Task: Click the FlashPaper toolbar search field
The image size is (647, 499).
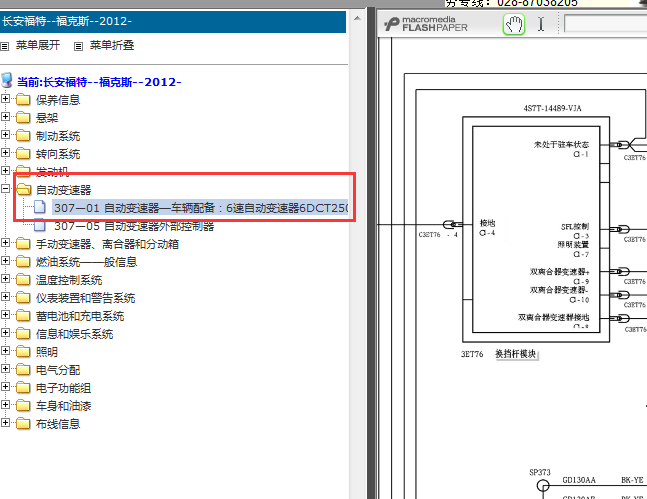Action: click(x=605, y=24)
